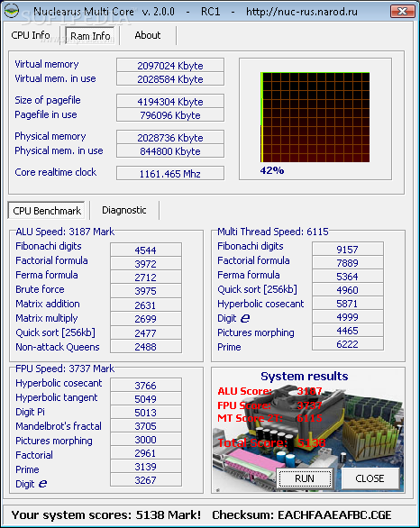Click the FPU Digit e score 3267
Viewport: 420px width, 528px height.
tap(146, 480)
